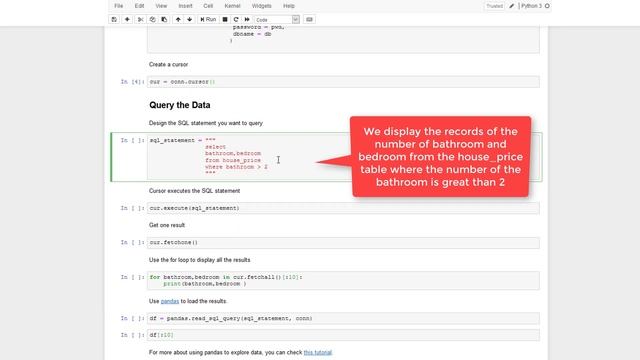
Task: Open the Help menu
Action: 289,6
